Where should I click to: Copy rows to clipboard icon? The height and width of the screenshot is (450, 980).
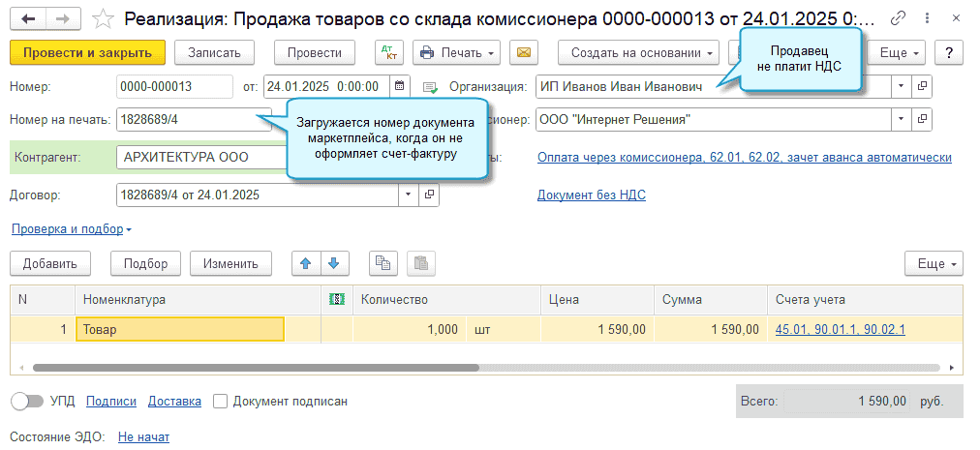point(383,263)
